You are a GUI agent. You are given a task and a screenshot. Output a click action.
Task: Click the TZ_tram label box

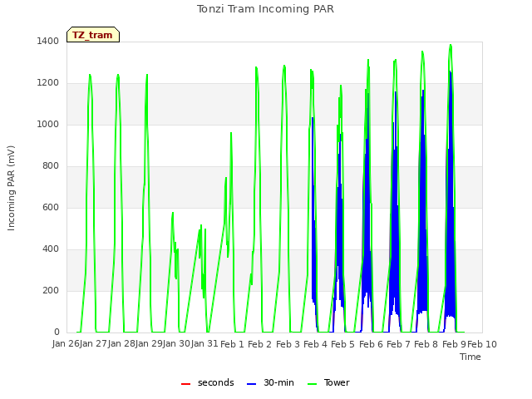[93, 35]
